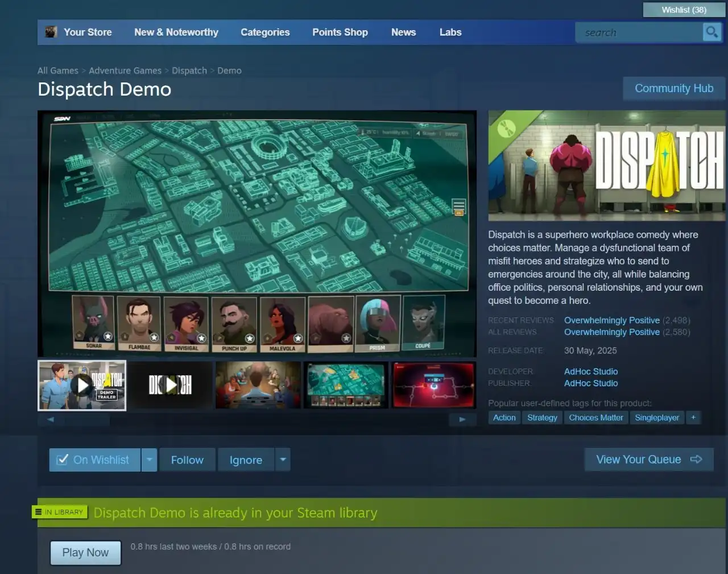Expand the wishlist options dropdown arrow
The image size is (728, 574).
pos(149,460)
